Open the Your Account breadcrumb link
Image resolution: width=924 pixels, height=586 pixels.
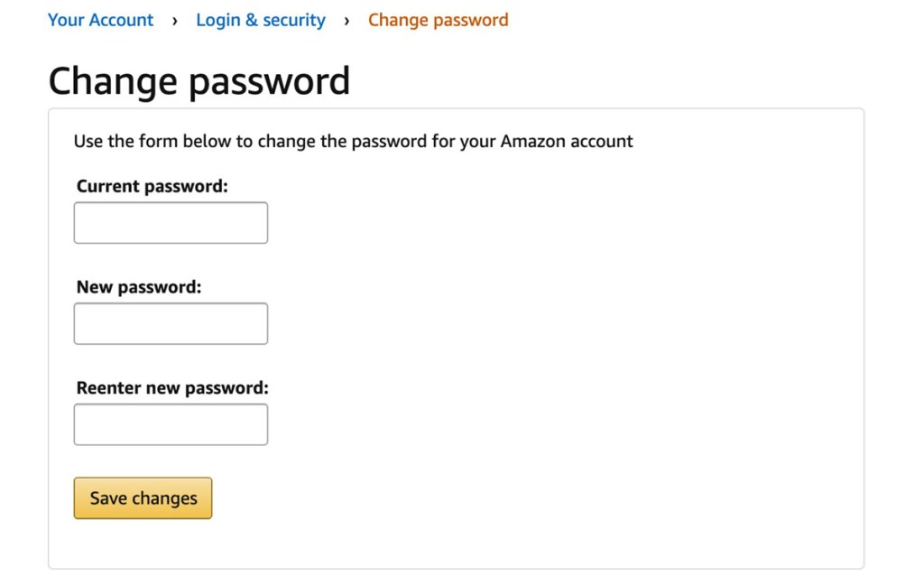tap(100, 20)
